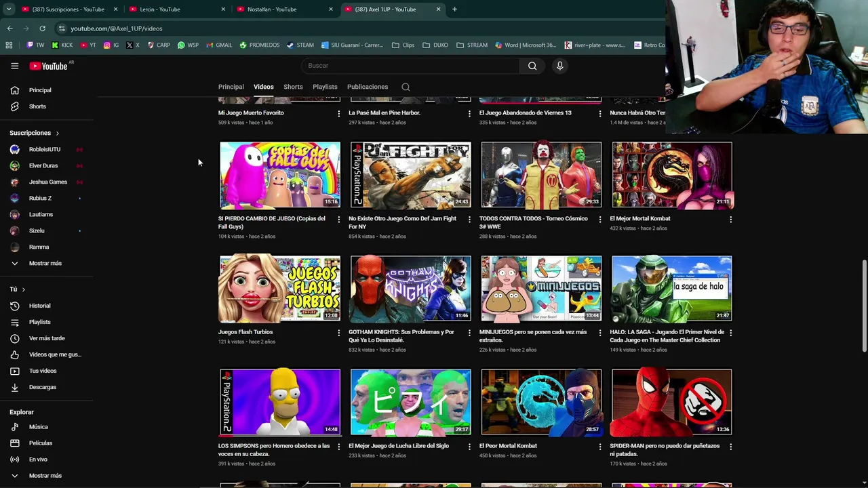Open options for Def Jam Fight video
The width and height of the screenshot is (868, 488).
pos(469,220)
